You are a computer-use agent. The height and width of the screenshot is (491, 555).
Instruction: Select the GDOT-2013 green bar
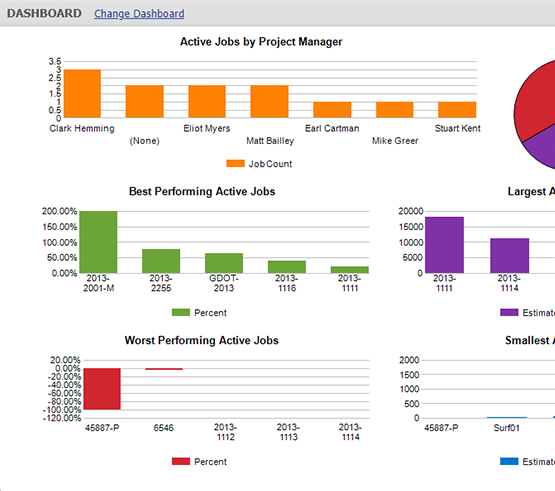click(224, 263)
